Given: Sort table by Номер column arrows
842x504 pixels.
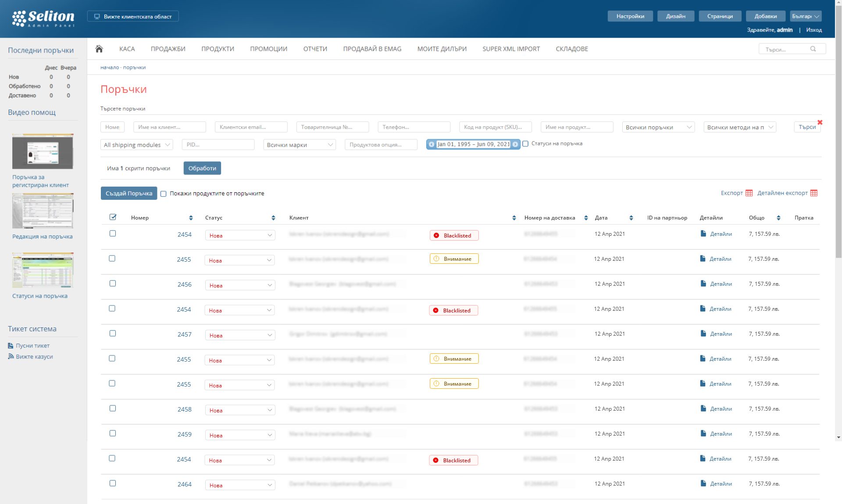Looking at the screenshot, I should point(191,218).
